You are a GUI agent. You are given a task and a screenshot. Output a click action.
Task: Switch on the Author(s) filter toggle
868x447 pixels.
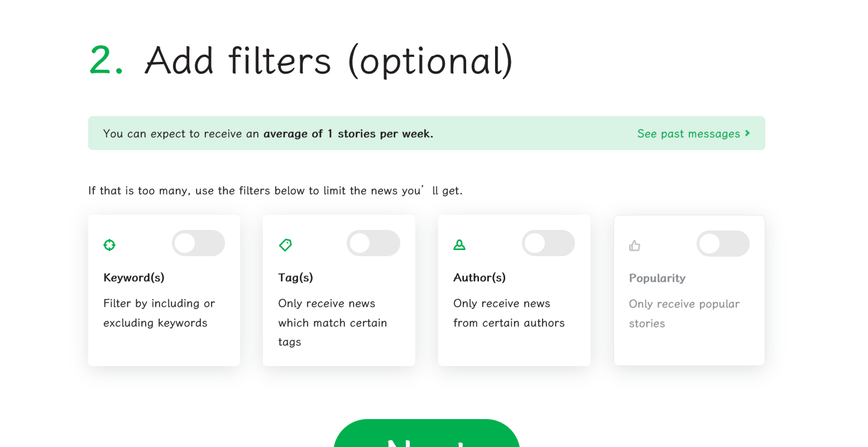click(x=548, y=243)
